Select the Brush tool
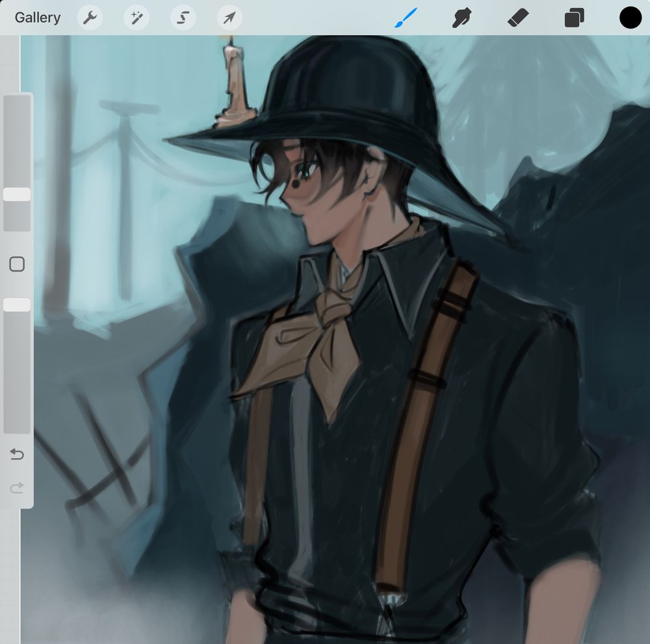Viewport: 650px width, 644px height. (406, 18)
